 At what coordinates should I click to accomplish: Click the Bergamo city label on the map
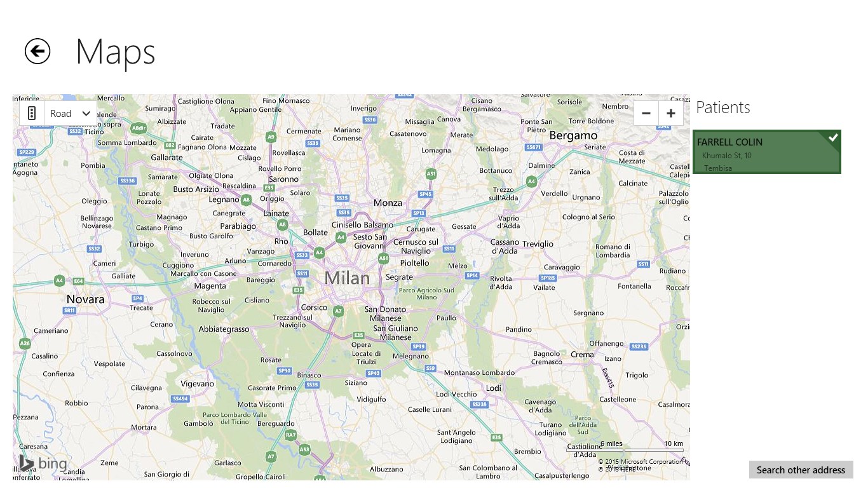point(573,135)
